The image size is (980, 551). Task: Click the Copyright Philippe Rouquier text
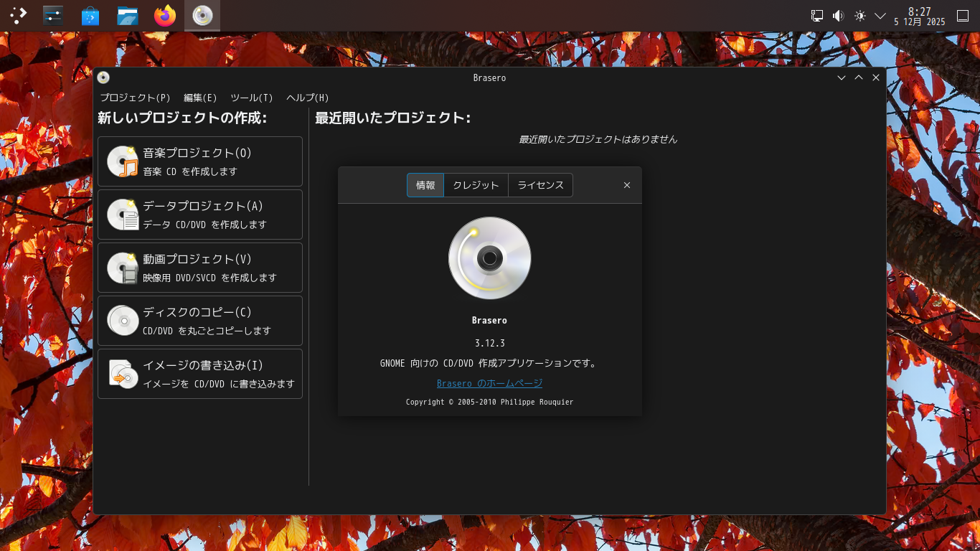[490, 402]
